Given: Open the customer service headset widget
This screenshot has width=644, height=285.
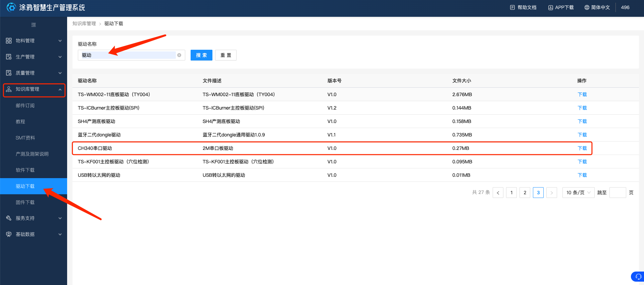Looking at the screenshot, I should [x=638, y=277].
